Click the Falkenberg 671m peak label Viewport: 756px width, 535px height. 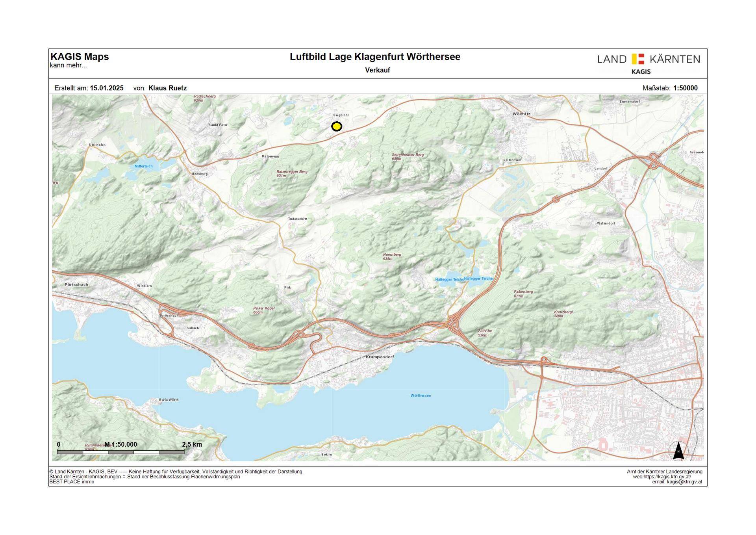pyautogui.click(x=523, y=294)
